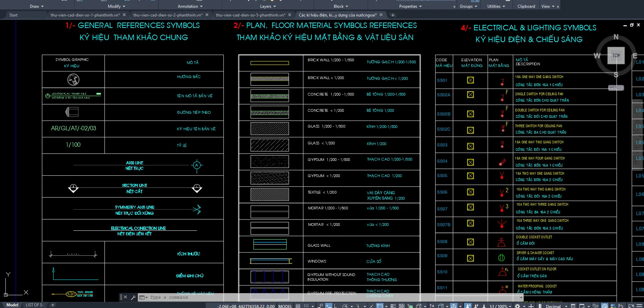Click the command line customize wrench
The height and width of the screenshot is (308, 644).
pyautogui.click(x=133, y=297)
